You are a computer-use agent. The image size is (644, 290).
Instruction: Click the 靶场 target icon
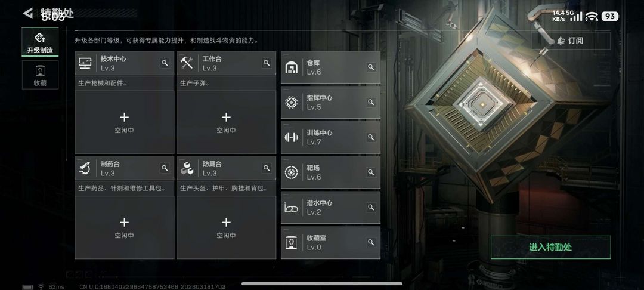pos(291,172)
